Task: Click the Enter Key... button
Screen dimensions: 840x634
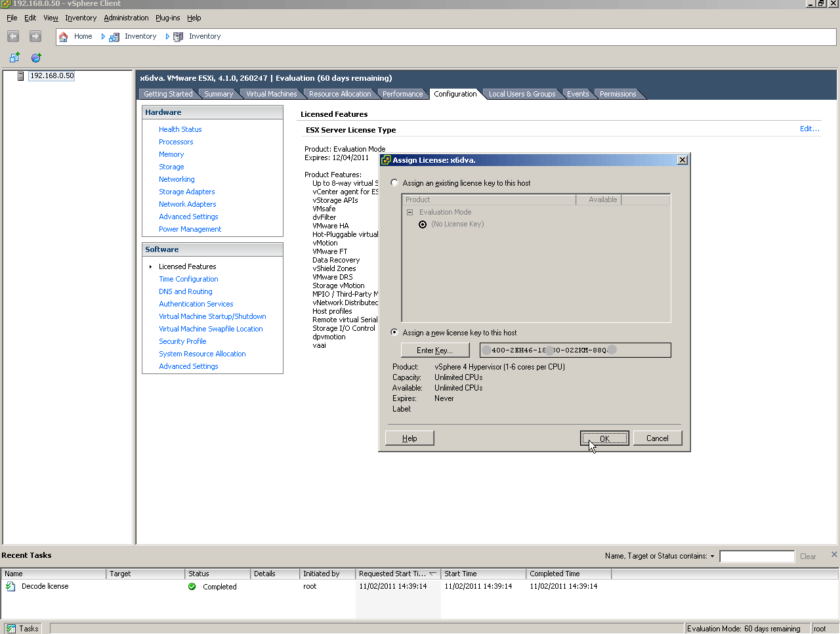Action: 434,350
